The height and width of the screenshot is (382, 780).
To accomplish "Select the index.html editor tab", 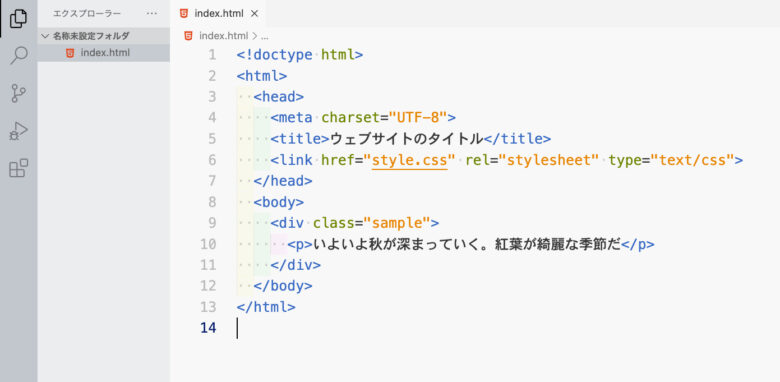I will coord(219,14).
